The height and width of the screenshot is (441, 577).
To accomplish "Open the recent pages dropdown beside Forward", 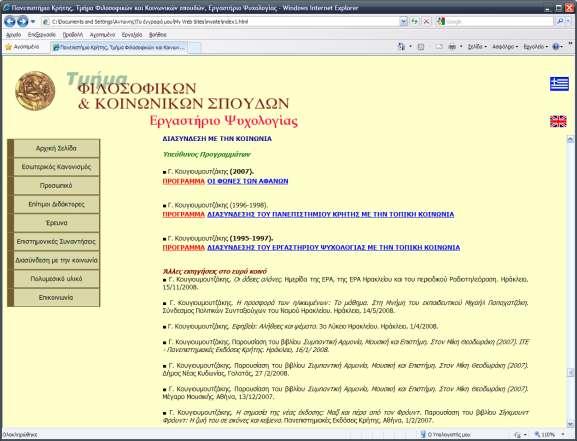I will tap(33, 22).
